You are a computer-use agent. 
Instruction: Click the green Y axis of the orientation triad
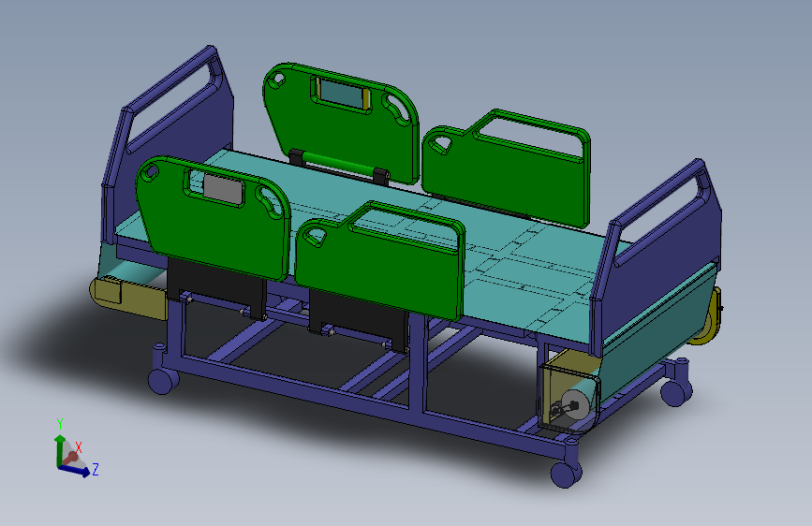[59, 449]
